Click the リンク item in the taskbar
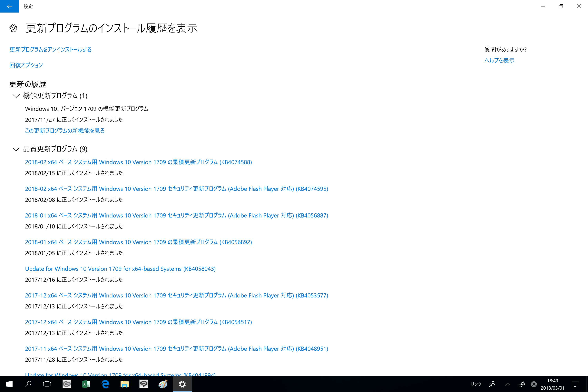The height and width of the screenshot is (392, 588). tap(476, 384)
